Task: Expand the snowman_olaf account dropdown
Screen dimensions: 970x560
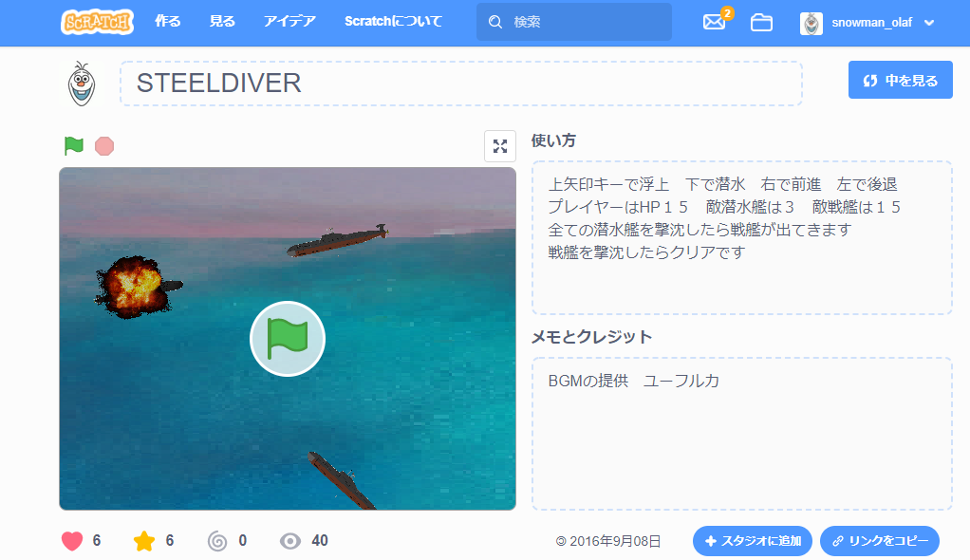Action: 928,23
